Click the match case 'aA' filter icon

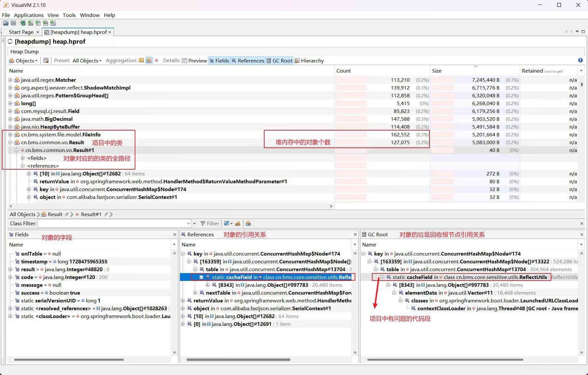tap(238, 224)
